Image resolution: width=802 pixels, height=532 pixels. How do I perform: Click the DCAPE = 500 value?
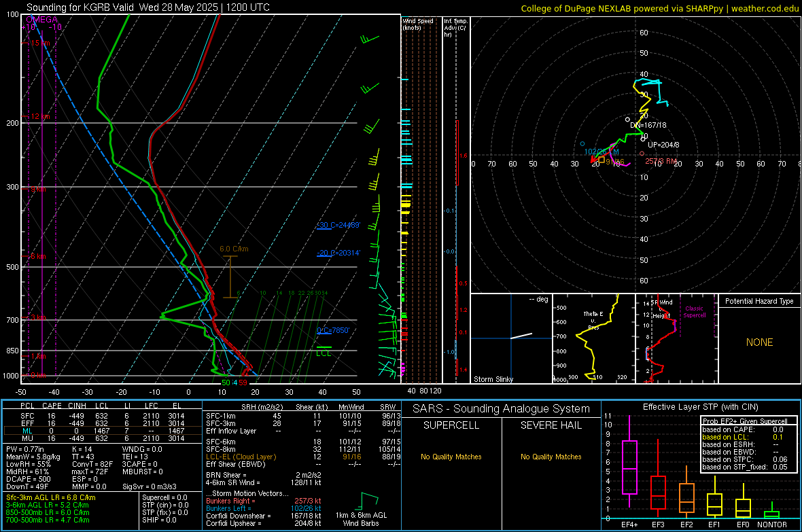point(28,479)
